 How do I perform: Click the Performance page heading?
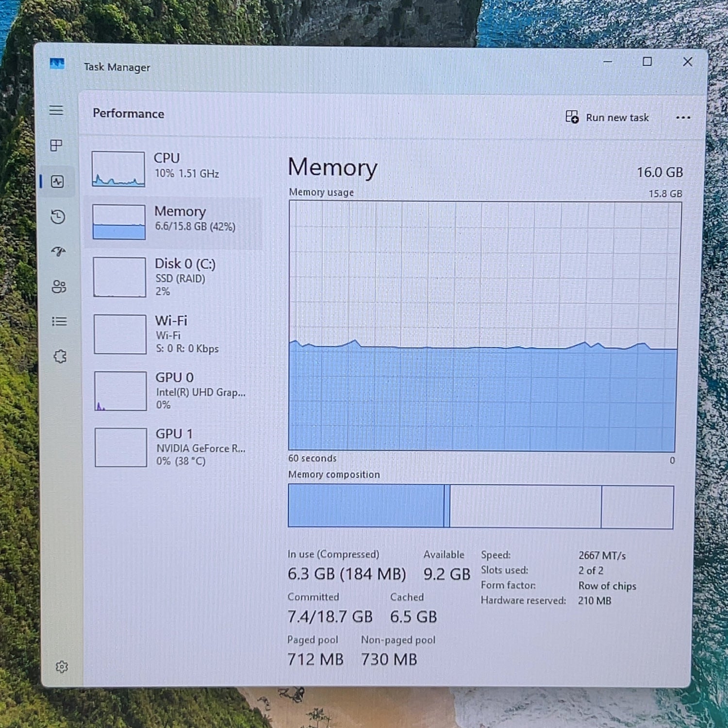pyautogui.click(x=129, y=114)
